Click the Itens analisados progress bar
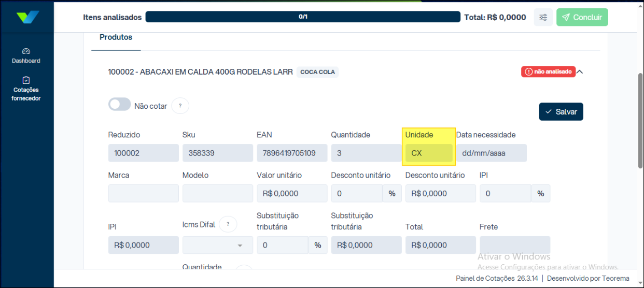 [303, 17]
